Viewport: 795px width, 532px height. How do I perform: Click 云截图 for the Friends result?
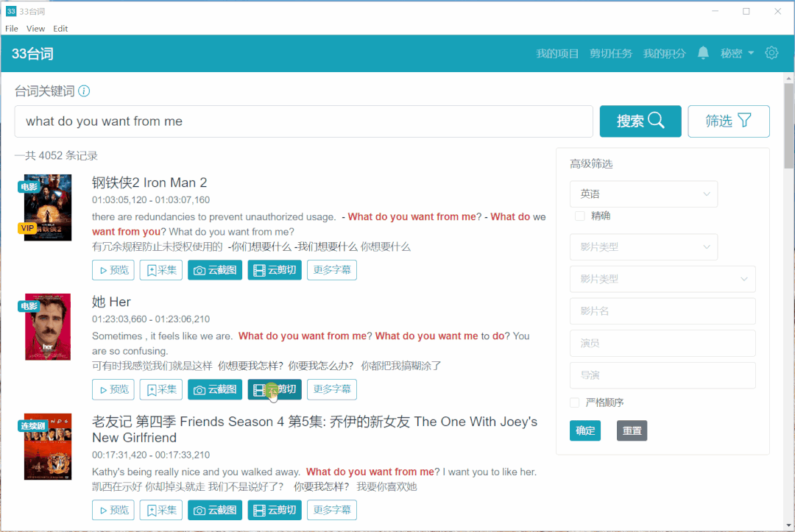click(x=215, y=510)
